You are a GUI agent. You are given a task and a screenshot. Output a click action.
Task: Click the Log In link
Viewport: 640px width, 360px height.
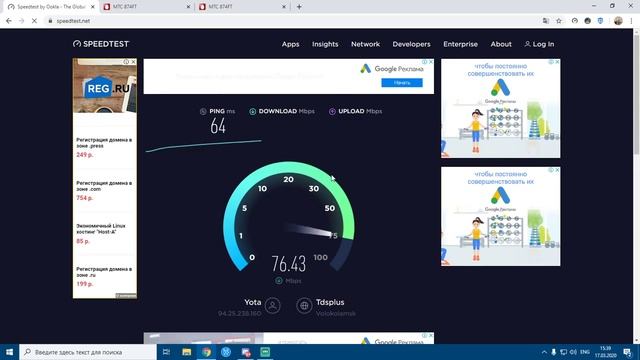point(539,44)
